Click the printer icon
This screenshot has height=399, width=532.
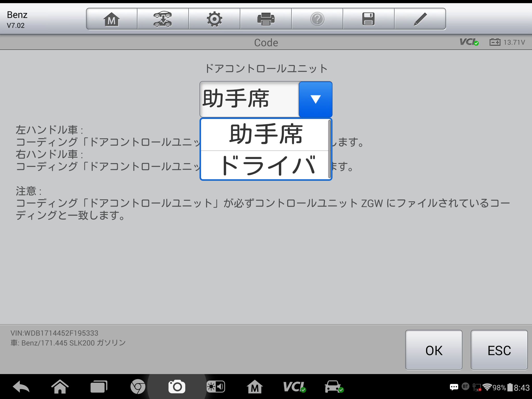[x=266, y=19]
